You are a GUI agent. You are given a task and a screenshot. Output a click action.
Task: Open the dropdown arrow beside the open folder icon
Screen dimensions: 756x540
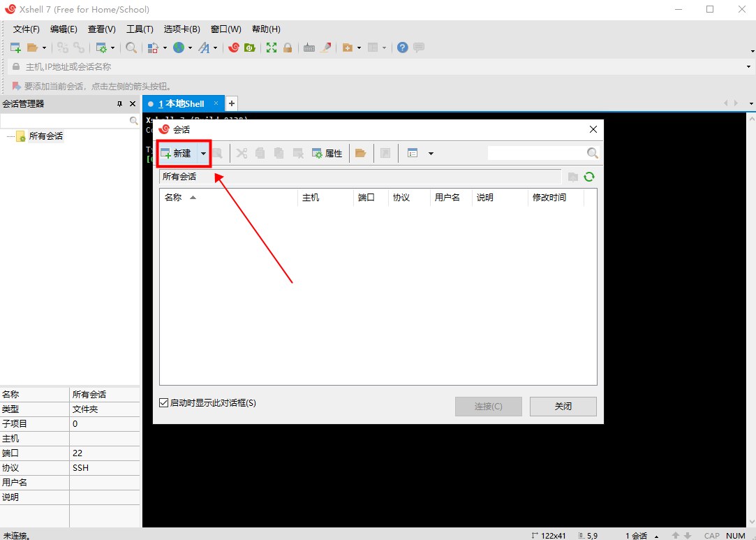[44, 48]
